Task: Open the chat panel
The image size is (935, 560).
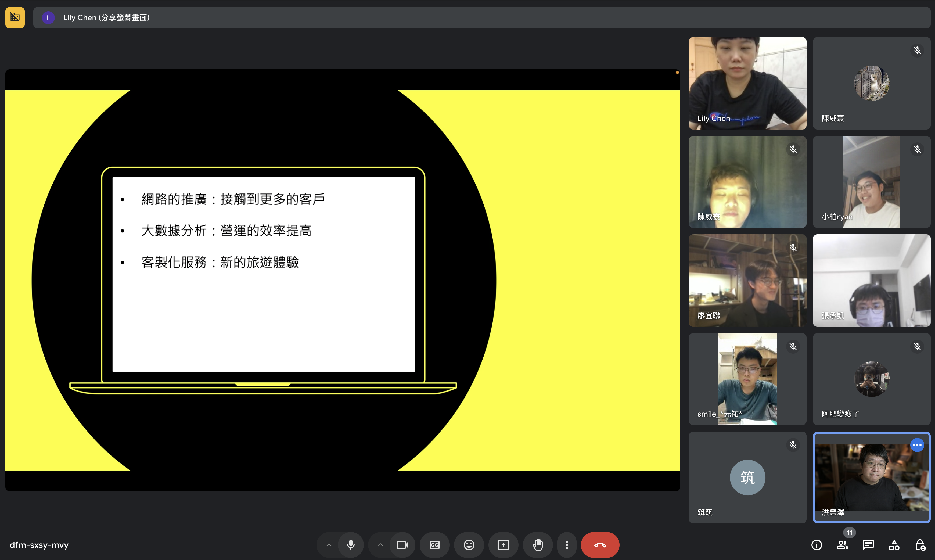Action: [x=868, y=544]
